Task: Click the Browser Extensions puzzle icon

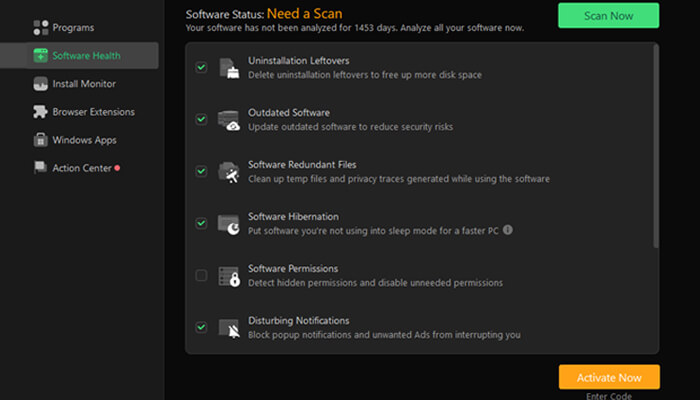Action: tap(41, 112)
